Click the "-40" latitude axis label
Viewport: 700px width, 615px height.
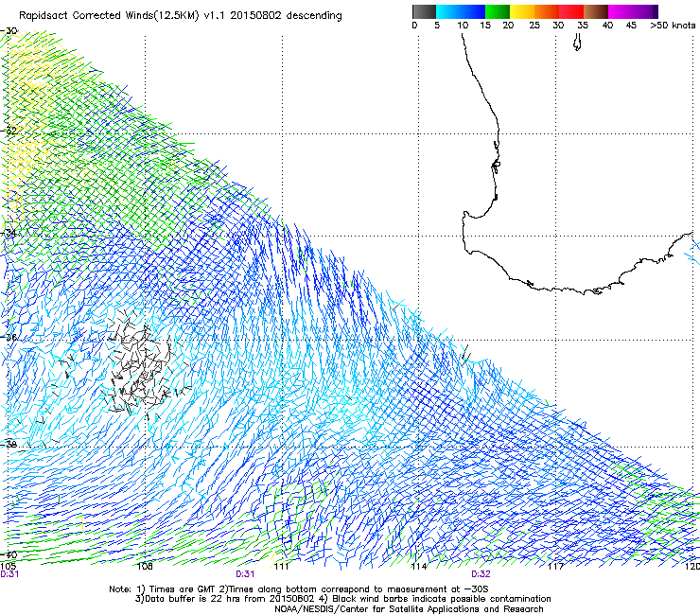(x=9, y=554)
